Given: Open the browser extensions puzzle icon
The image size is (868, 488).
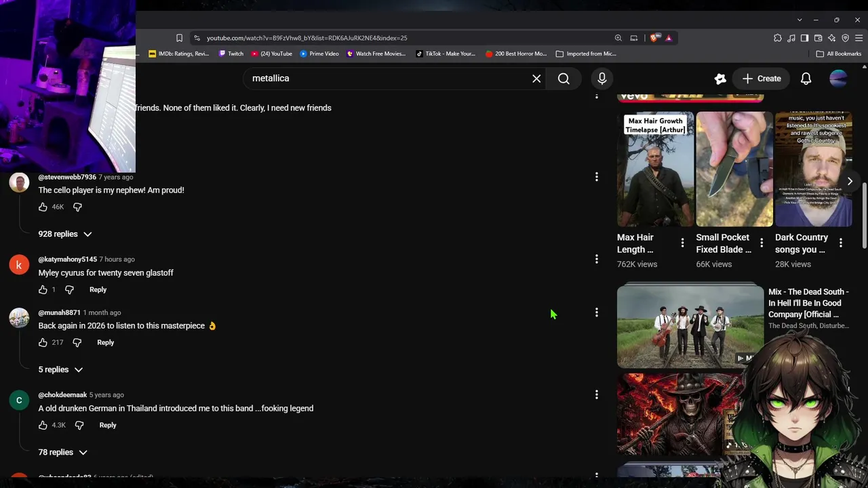Looking at the screenshot, I should (778, 38).
